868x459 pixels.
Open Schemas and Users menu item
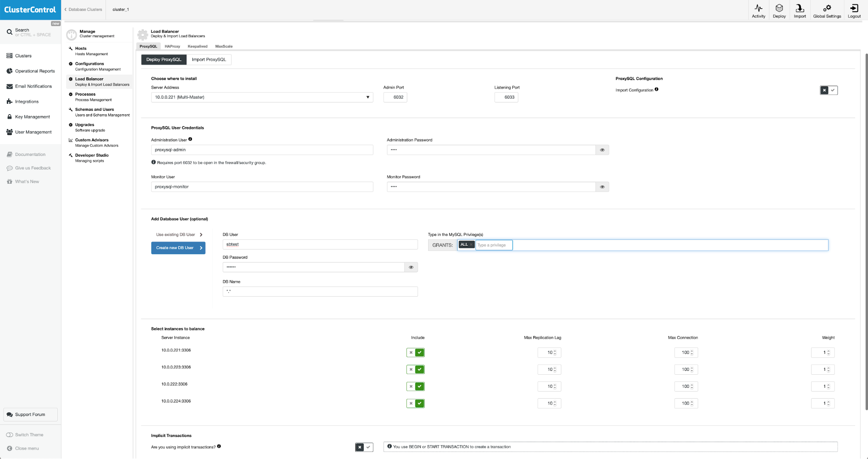[99, 112]
